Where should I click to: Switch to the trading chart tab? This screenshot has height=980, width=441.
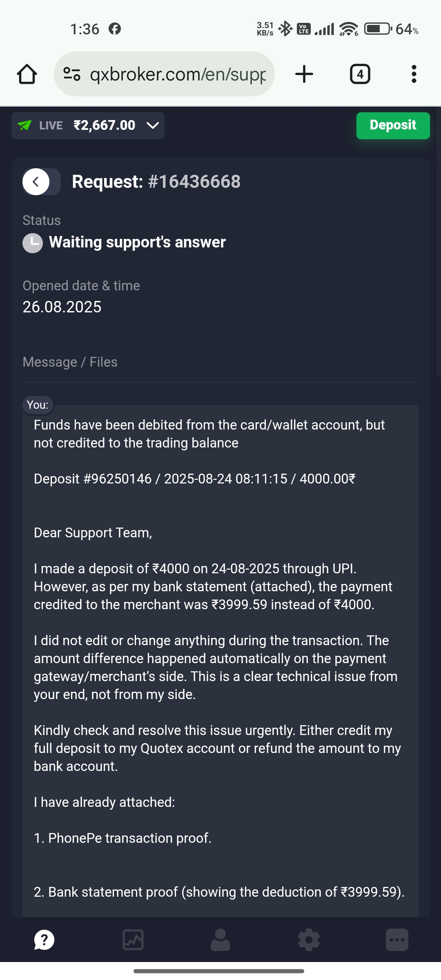(x=133, y=940)
